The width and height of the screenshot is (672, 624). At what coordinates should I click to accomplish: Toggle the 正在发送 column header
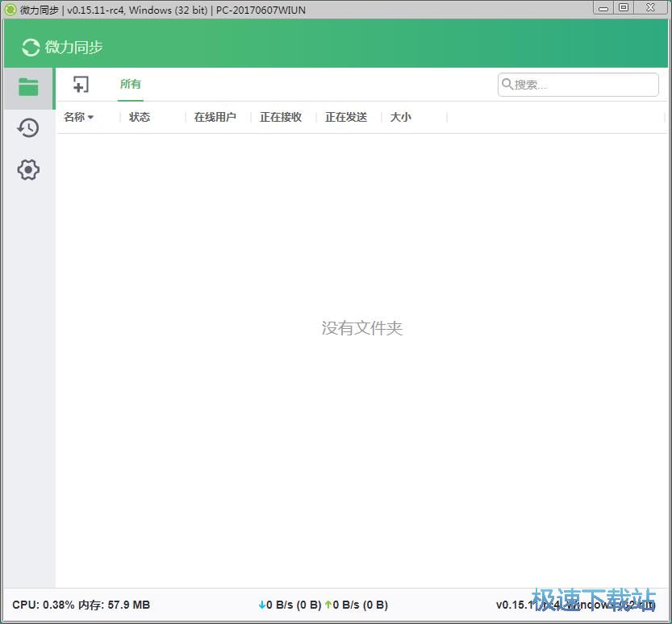click(x=345, y=117)
